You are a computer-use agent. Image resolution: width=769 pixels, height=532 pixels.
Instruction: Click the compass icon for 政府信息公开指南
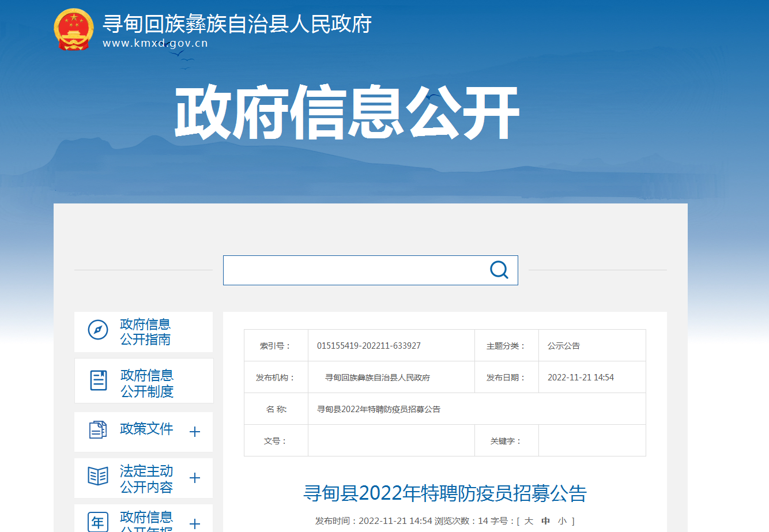[98, 330]
